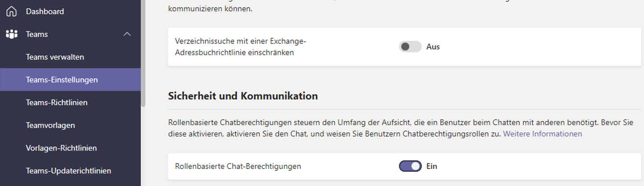Click the Aus label beside the toggle
Viewport: 644px width, 186px height.
pyautogui.click(x=433, y=47)
